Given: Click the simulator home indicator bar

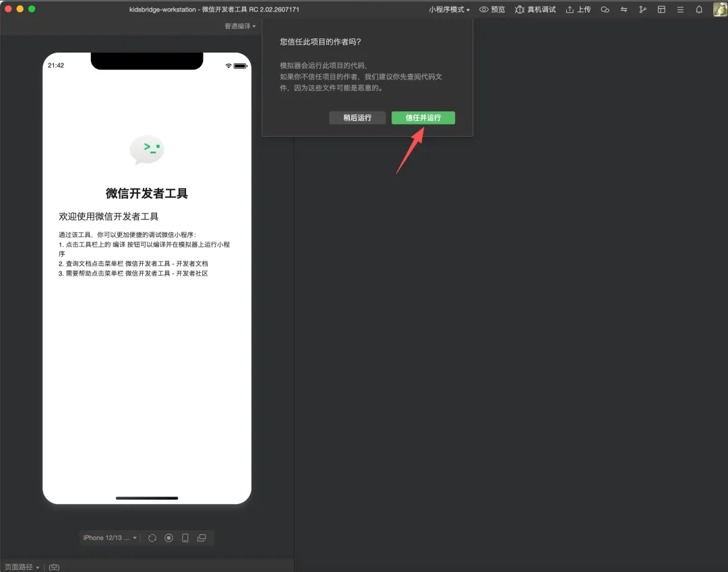Looking at the screenshot, I should [147, 499].
